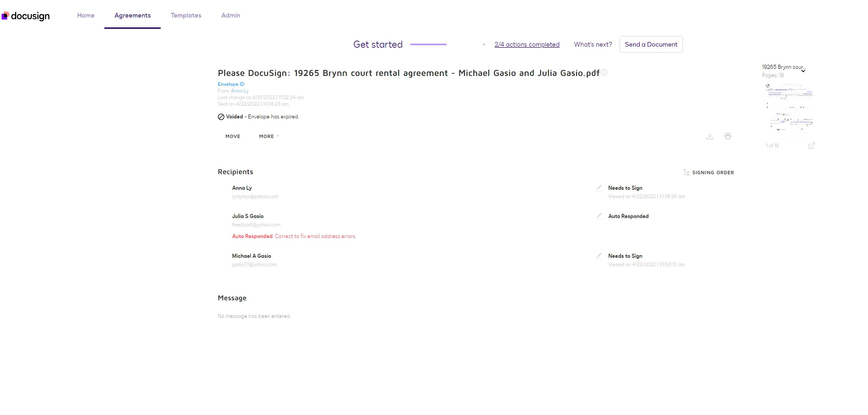868x415 pixels.
Task: Click the info icon beside the envelope title
Action: tap(604, 73)
